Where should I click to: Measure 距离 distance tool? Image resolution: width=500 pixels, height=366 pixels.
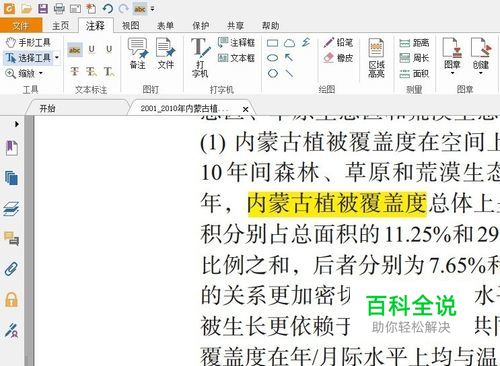tap(414, 43)
